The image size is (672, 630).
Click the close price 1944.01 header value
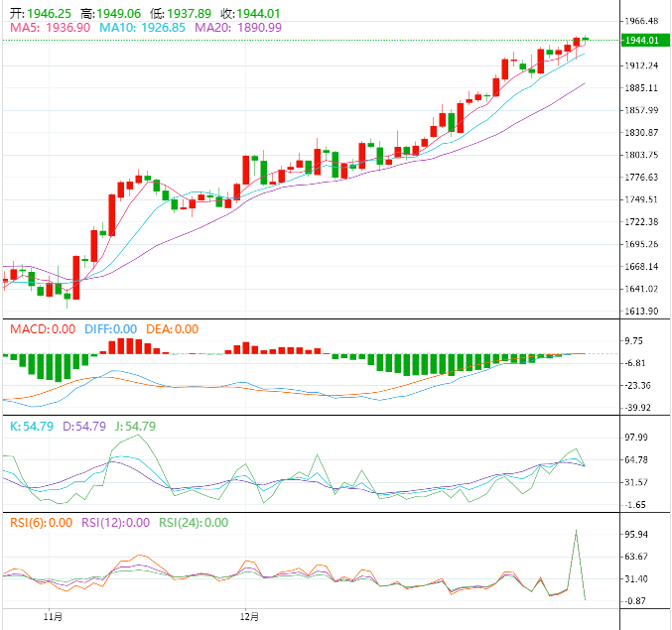click(x=258, y=13)
